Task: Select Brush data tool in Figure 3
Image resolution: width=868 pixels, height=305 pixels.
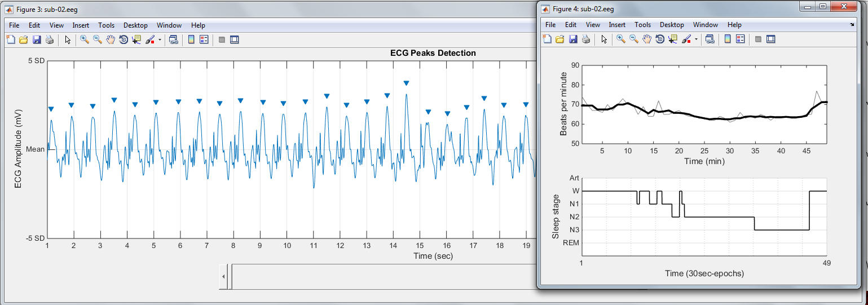Action: click(x=150, y=39)
